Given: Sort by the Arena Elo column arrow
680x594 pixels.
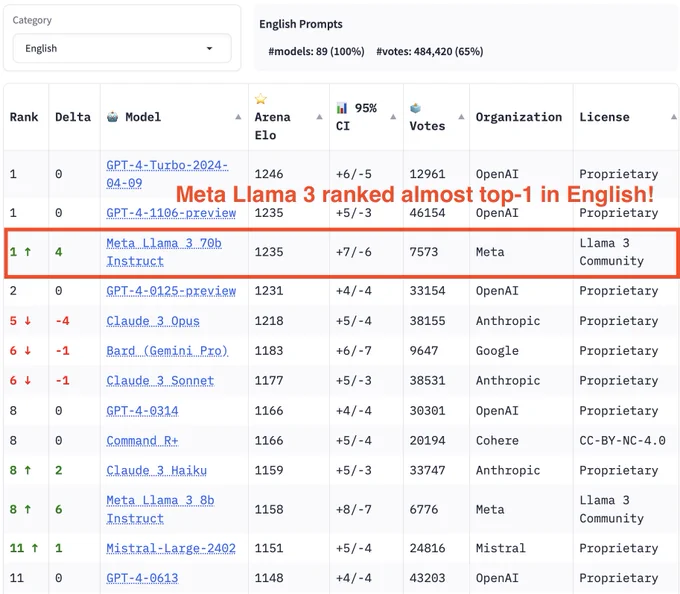Looking at the screenshot, I should point(319,117).
